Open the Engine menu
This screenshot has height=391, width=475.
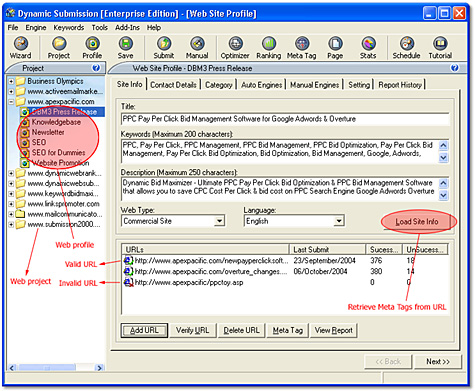(x=36, y=28)
